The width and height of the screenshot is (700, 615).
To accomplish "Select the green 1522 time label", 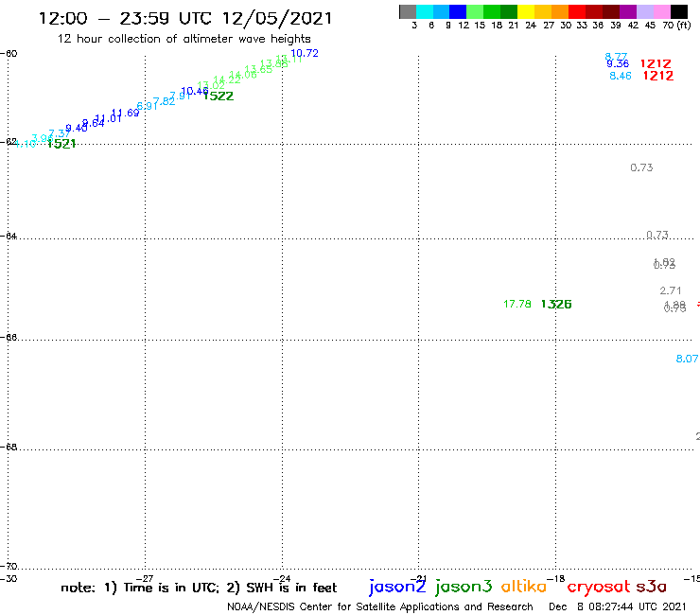I will (x=219, y=96).
